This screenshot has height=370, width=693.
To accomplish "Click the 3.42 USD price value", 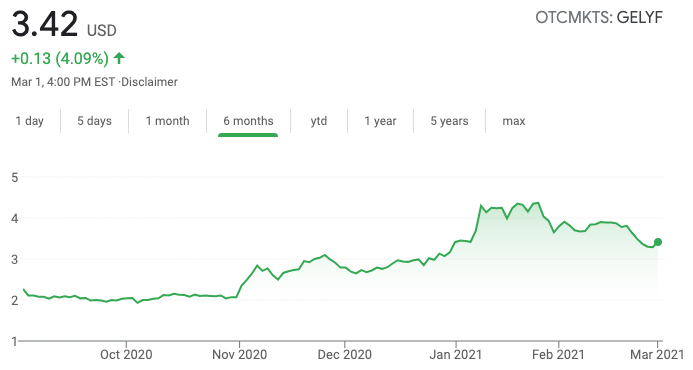I will coord(64,24).
